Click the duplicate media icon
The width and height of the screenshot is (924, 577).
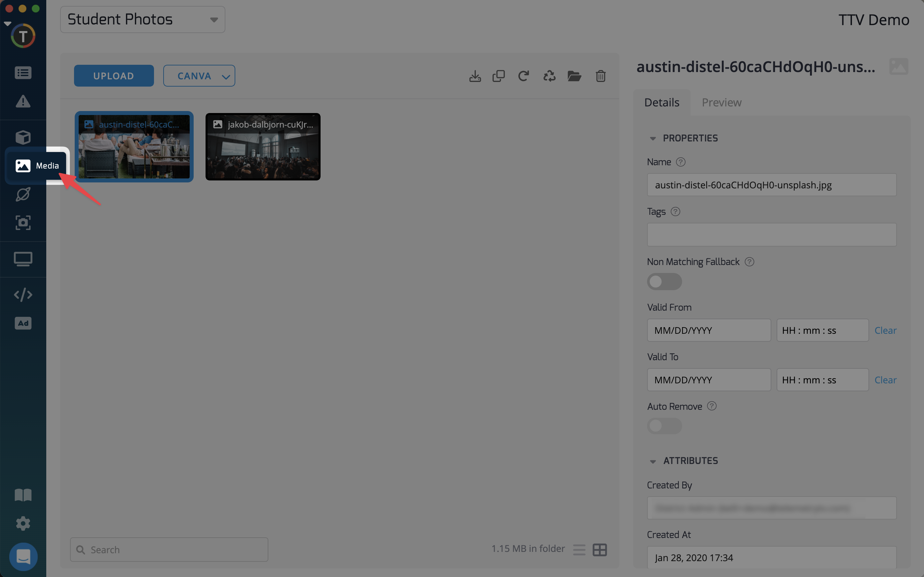(499, 76)
